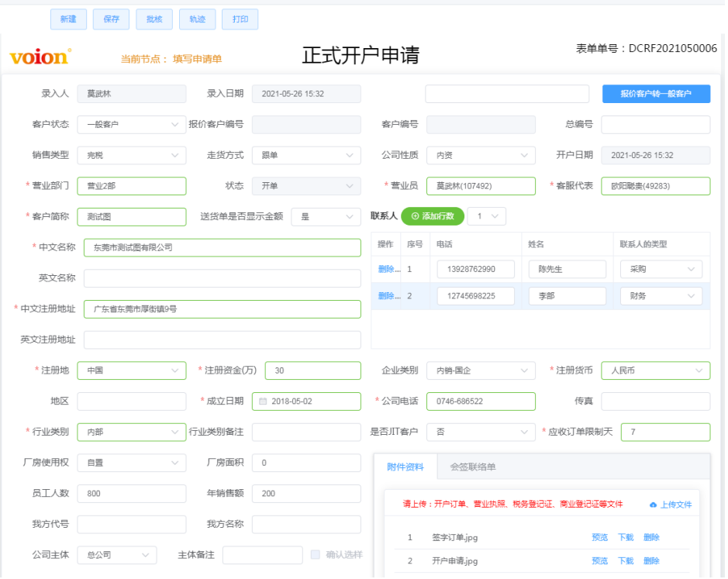
Task: Click the 应收订单限制天 input field
Action: coord(665,433)
